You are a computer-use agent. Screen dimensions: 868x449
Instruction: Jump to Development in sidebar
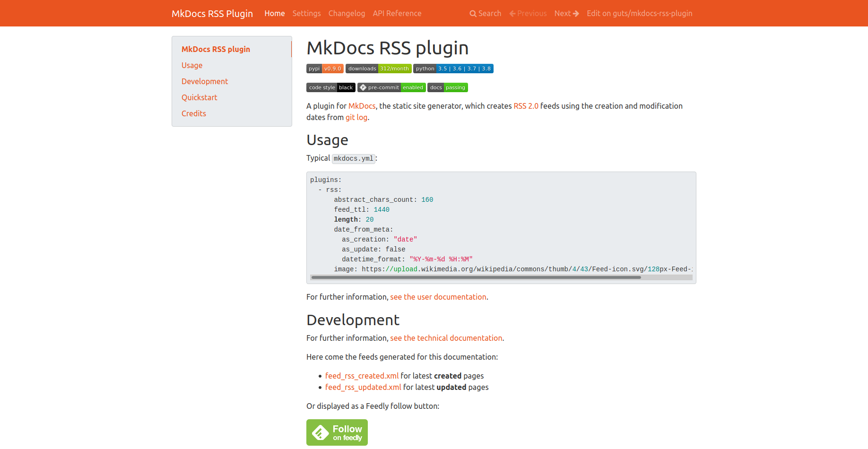pyautogui.click(x=205, y=81)
